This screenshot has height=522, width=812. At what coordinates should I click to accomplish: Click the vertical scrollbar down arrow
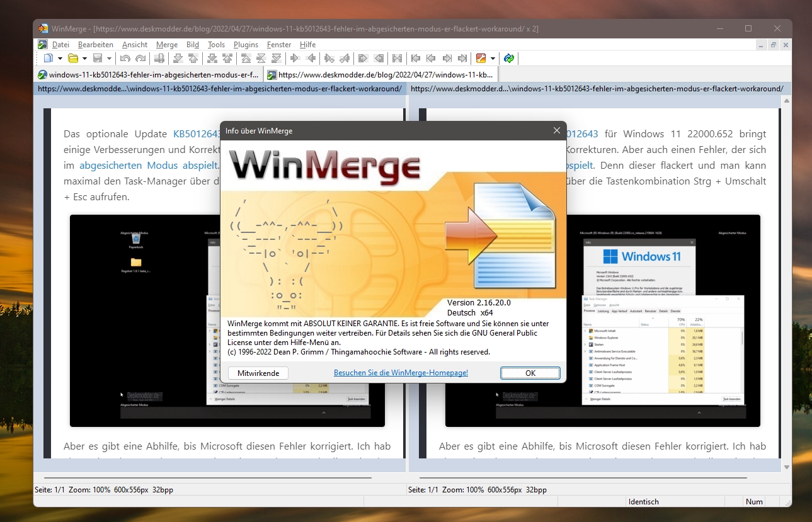[x=786, y=467]
